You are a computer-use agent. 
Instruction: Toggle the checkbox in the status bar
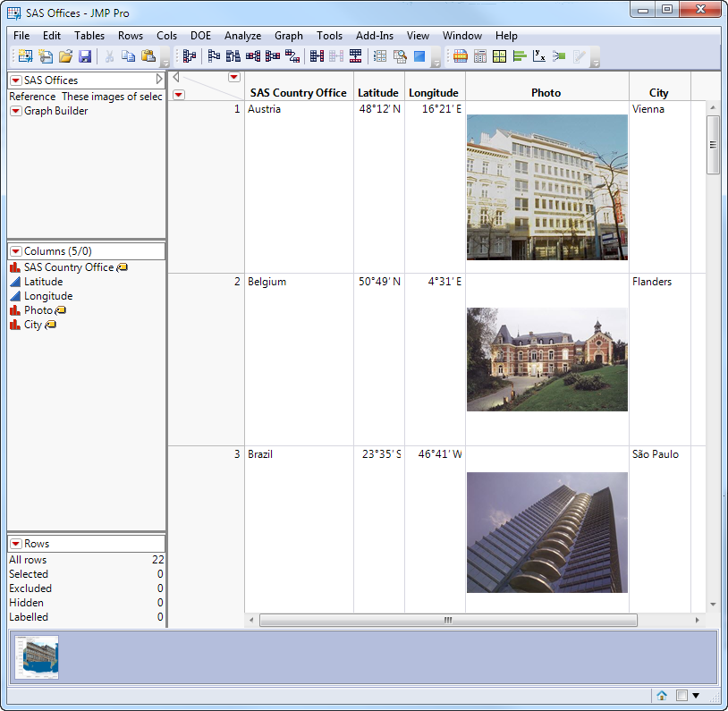click(681, 695)
